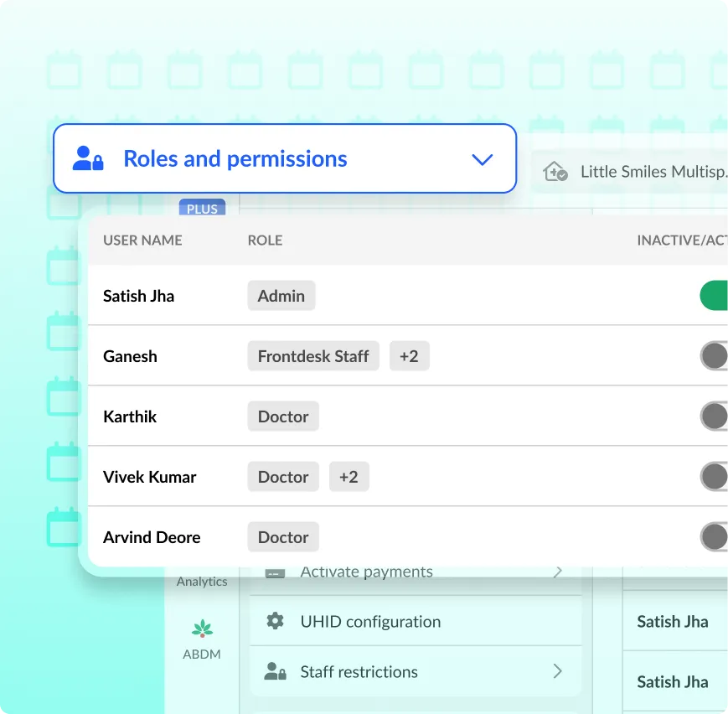Toggle Satish Jha active status switch

(714, 296)
